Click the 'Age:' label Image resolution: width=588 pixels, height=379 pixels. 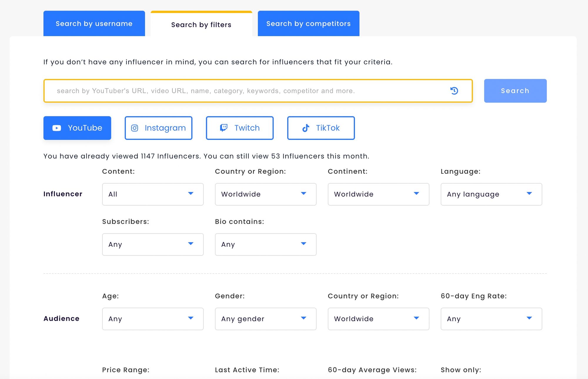pyautogui.click(x=111, y=296)
